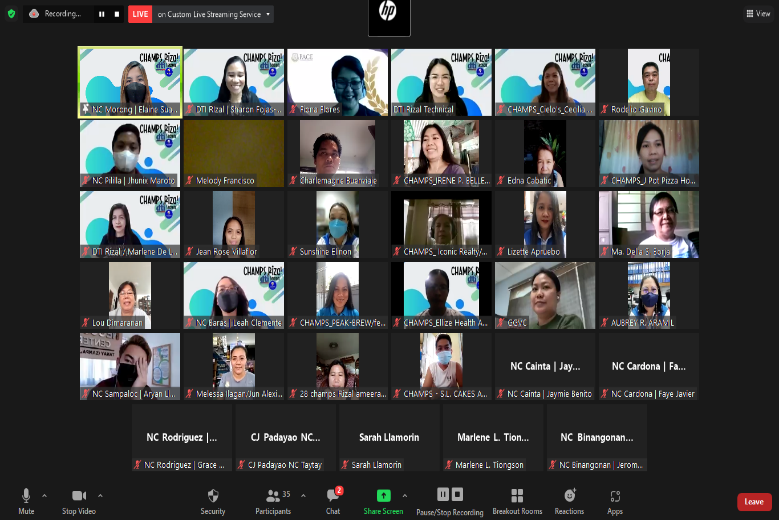Click the muted mic icon on NC Pililla tile
The height and width of the screenshot is (520, 779).
pyautogui.click(x=86, y=180)
